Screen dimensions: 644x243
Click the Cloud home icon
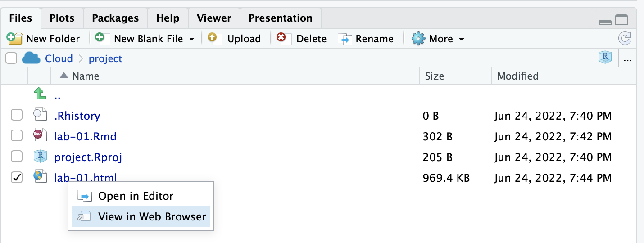pyautogui.click(x=32, y=58)
